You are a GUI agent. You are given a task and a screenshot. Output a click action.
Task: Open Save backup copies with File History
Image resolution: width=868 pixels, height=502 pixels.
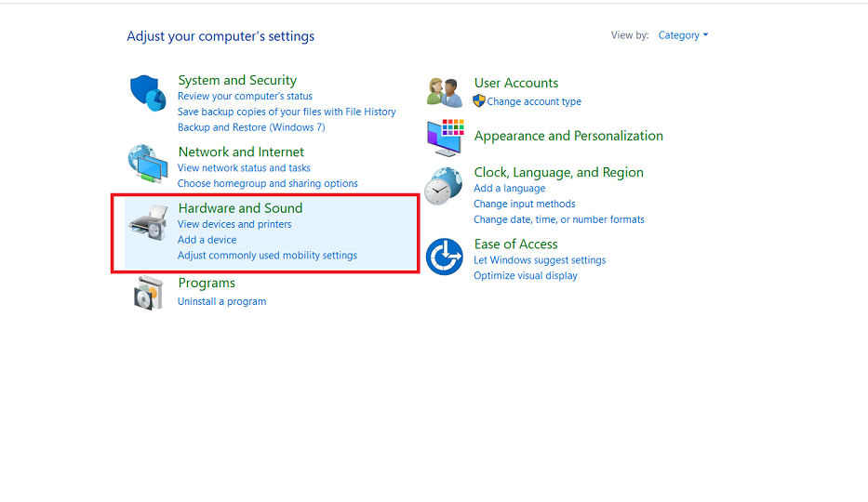pos(287,112)
